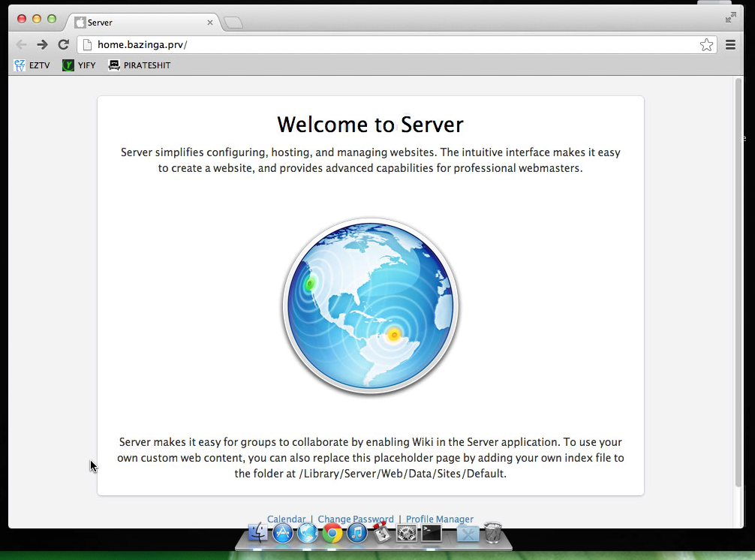This screenshot has height=560, width=755.
Task: Open the Utilities folder in the Dock
Action: pos(468,534)
